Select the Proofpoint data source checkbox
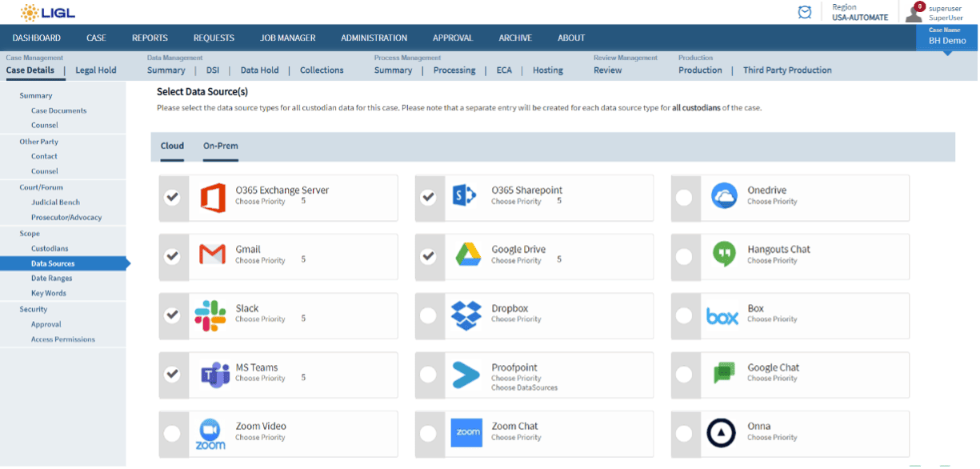 tap(428, 374)
